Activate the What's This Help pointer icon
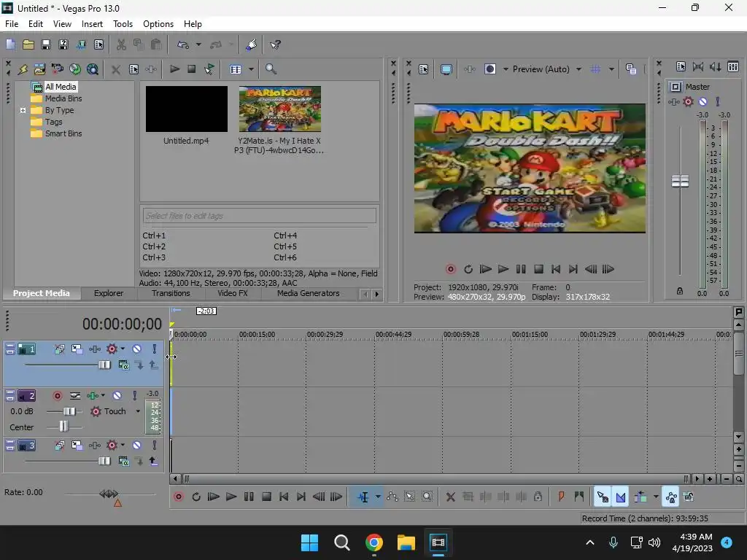 (x=275, y=44)
